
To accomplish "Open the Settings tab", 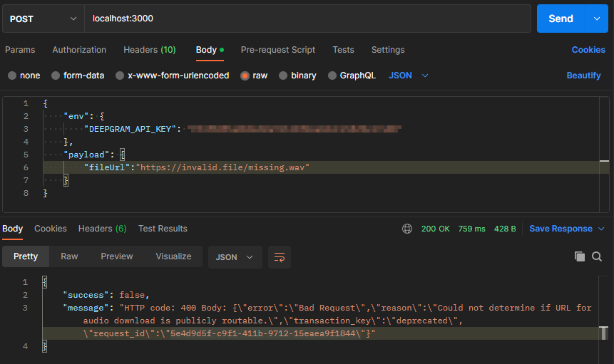I will click(x=388, y=50).
